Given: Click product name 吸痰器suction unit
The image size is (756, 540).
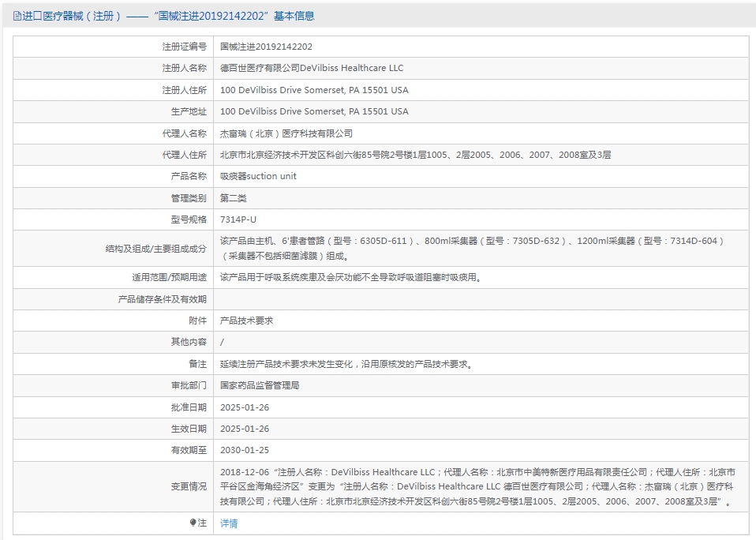Looking at the screenshot, I should point(258,176).
